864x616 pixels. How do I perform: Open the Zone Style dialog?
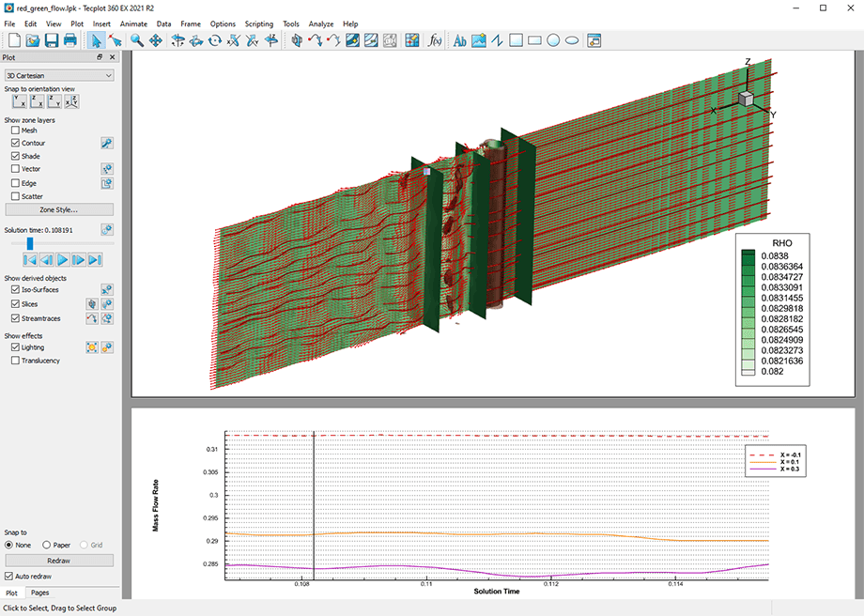[x=58, y=208]
